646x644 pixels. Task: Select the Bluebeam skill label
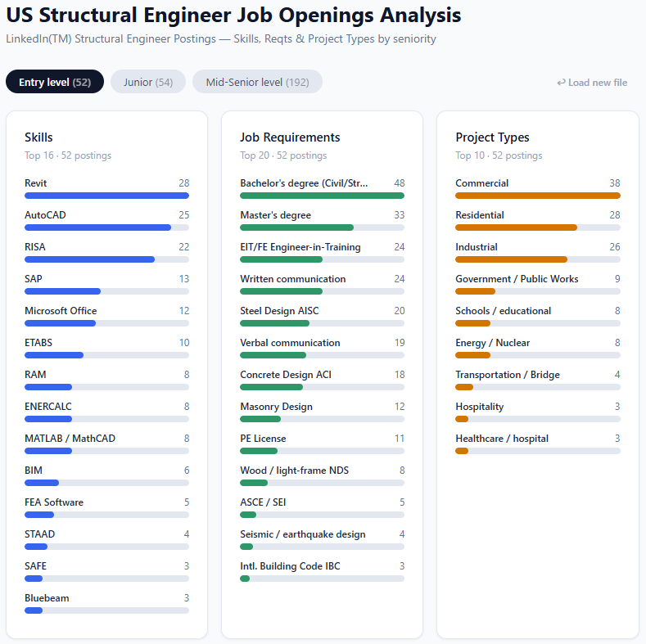coord(47,598)
